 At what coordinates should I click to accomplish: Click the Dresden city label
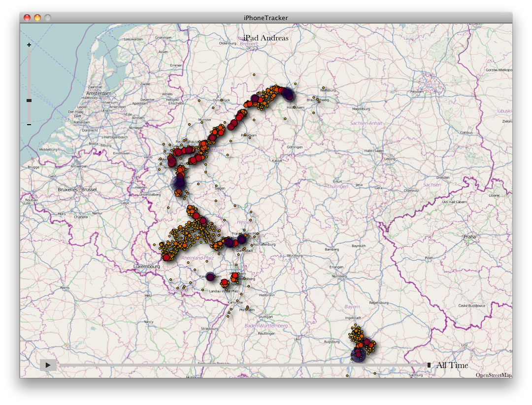(443, 177)
